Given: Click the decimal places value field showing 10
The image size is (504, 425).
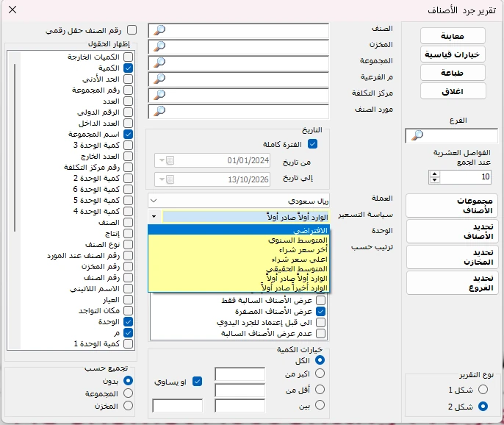Looking at the screenshot, I should tap(465, 176).
